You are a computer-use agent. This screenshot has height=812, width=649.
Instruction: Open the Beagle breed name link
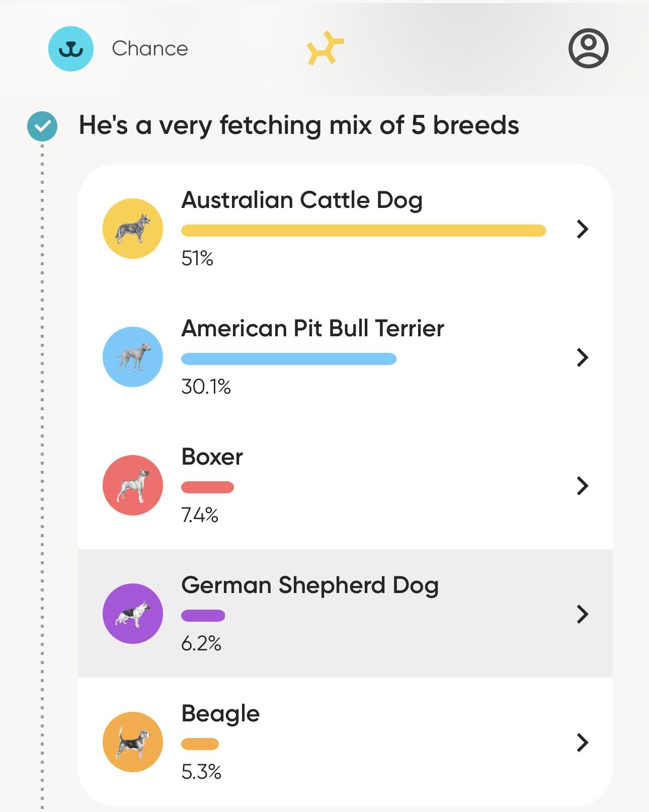[x=220, y=714]
